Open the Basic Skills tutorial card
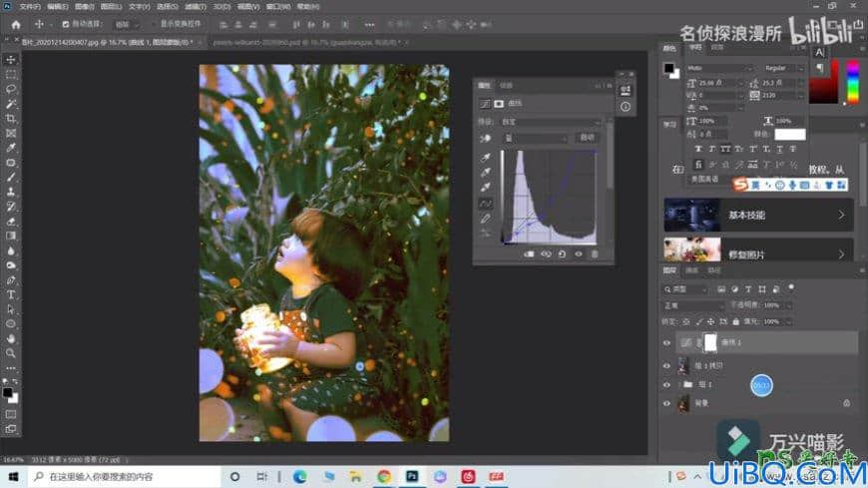868x488 pixels. coord(759,215)
